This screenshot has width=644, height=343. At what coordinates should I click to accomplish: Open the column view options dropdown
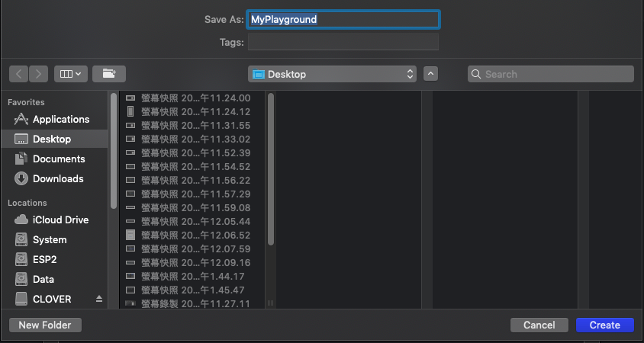click(x=72, y=74)
